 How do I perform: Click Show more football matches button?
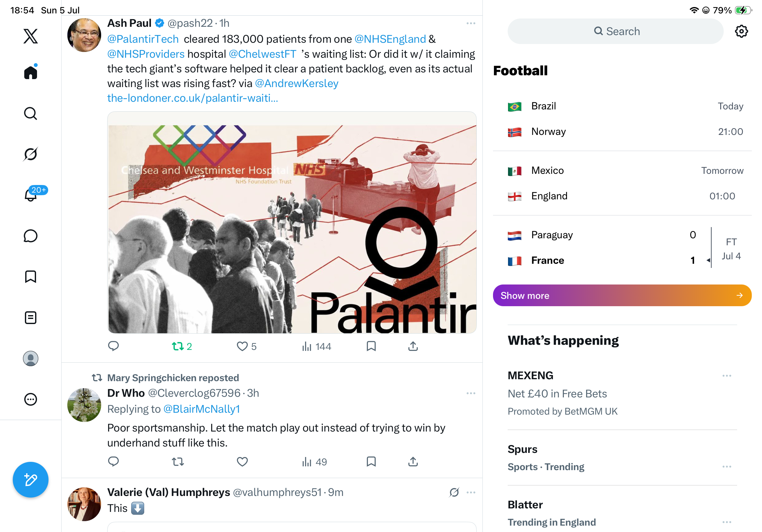[x=622, y=295]
